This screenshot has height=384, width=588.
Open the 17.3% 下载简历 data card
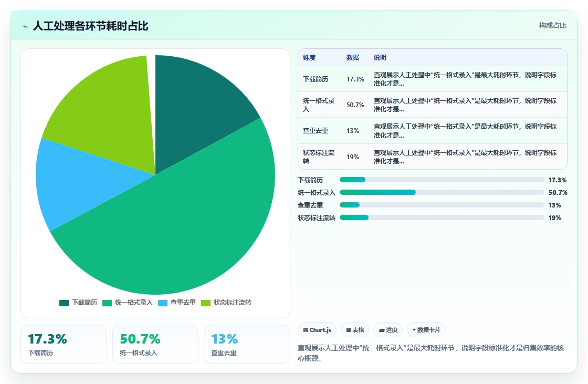(64, 344)
